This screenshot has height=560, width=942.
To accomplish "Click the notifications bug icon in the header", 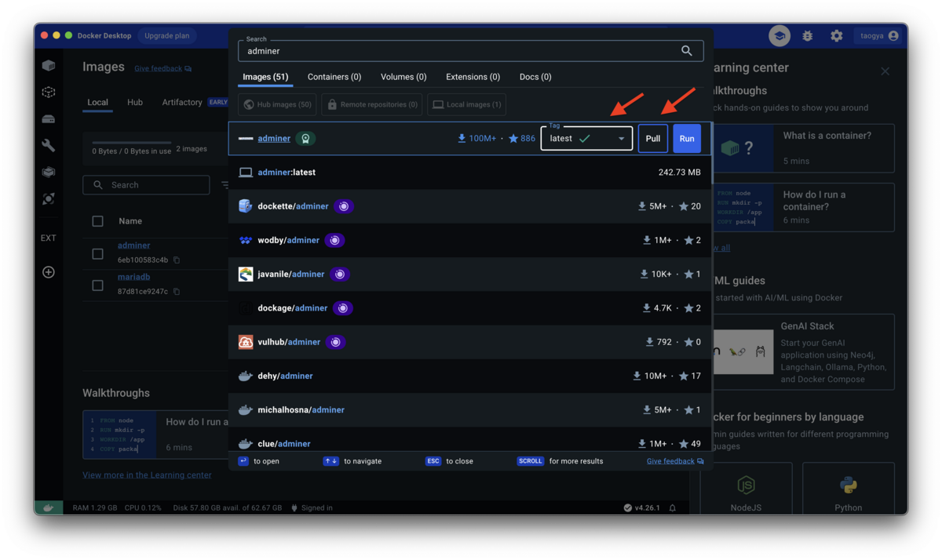I will [x=807, y=35].
